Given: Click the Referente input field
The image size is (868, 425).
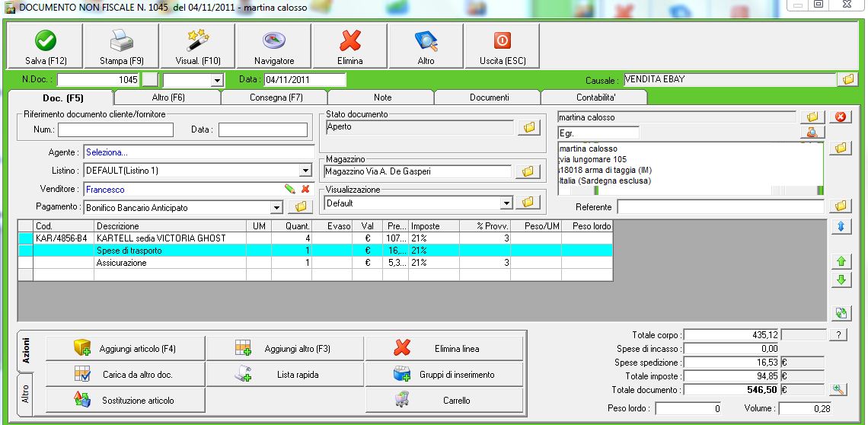Looking at the screenshot, I should coord(721,206).
